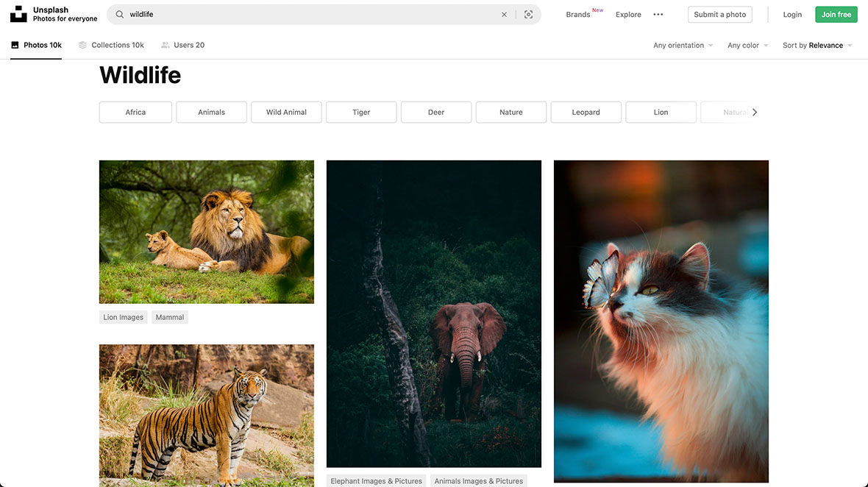Switch to the Users 20 tab
The height and width of the screenshot is (487, 868).
(x=182, y=46)
